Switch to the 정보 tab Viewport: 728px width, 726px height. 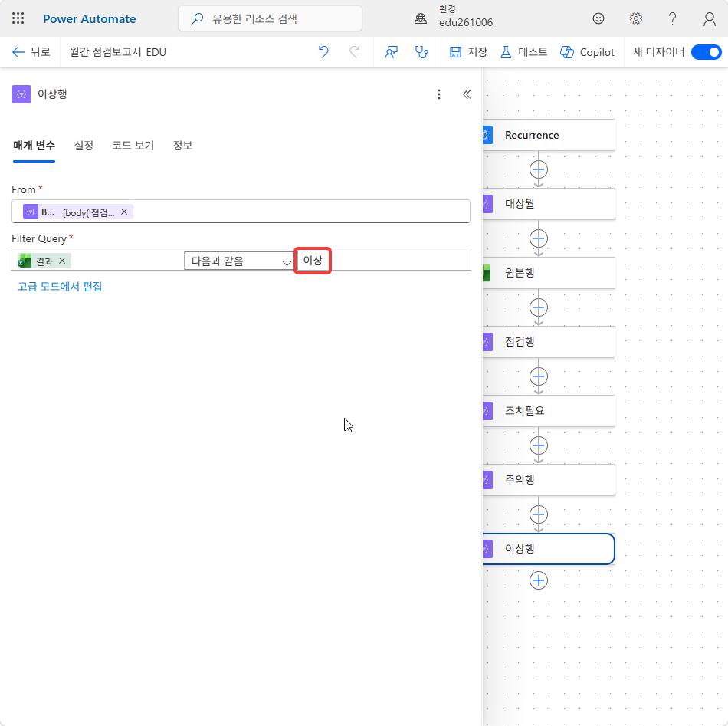[x=182, y=146]
